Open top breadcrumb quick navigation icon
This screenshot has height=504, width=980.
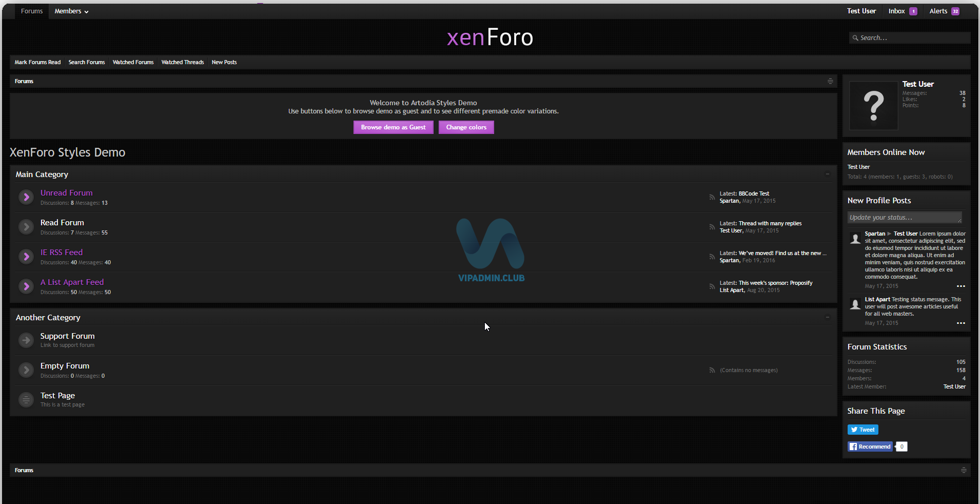(x=830, y=81)
